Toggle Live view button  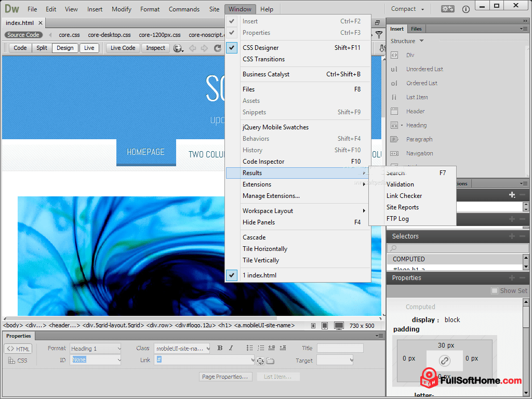click(89, 48)
